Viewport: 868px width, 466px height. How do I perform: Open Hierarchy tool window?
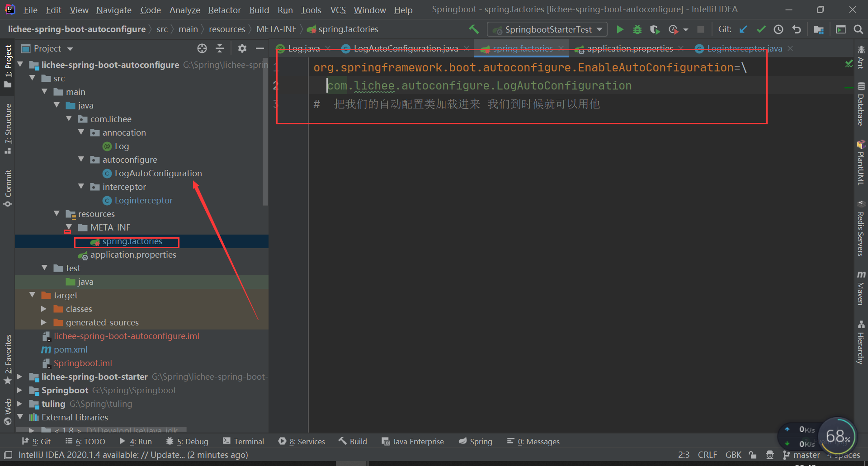(861, 342)
